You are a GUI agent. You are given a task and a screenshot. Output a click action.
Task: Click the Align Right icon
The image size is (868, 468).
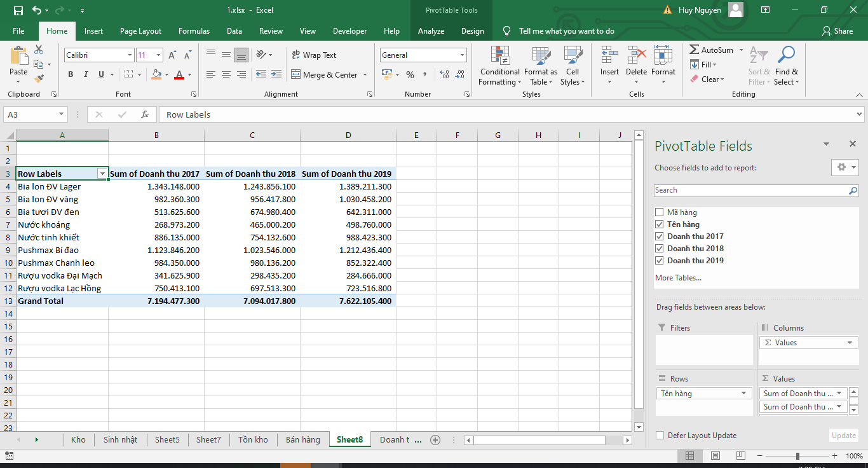pos(241,74)
